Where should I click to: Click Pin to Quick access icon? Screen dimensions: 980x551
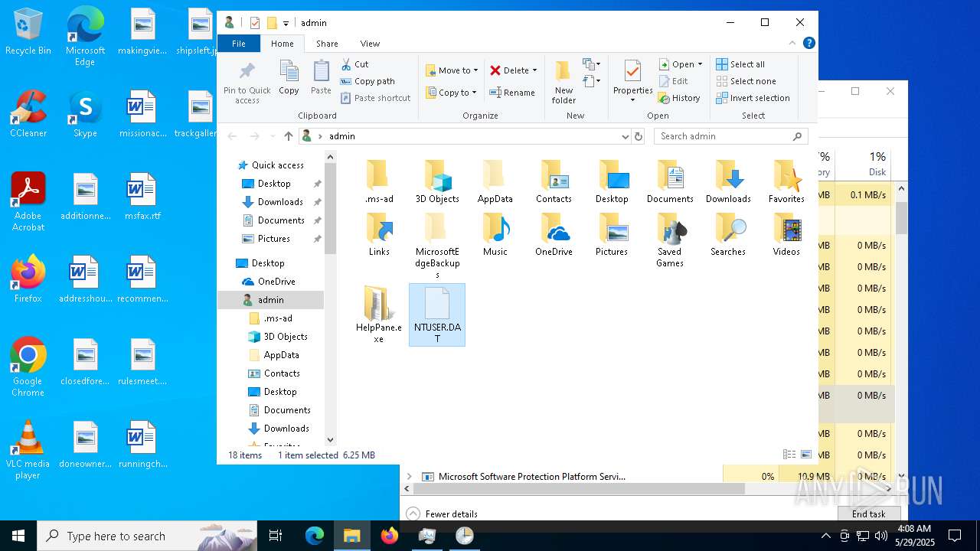click(x=247, y=82)
